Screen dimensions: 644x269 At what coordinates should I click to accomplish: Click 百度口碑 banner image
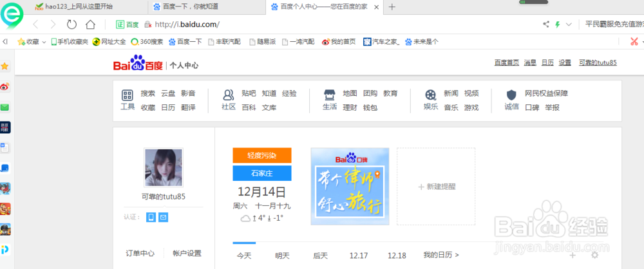(x=350, y=187)
